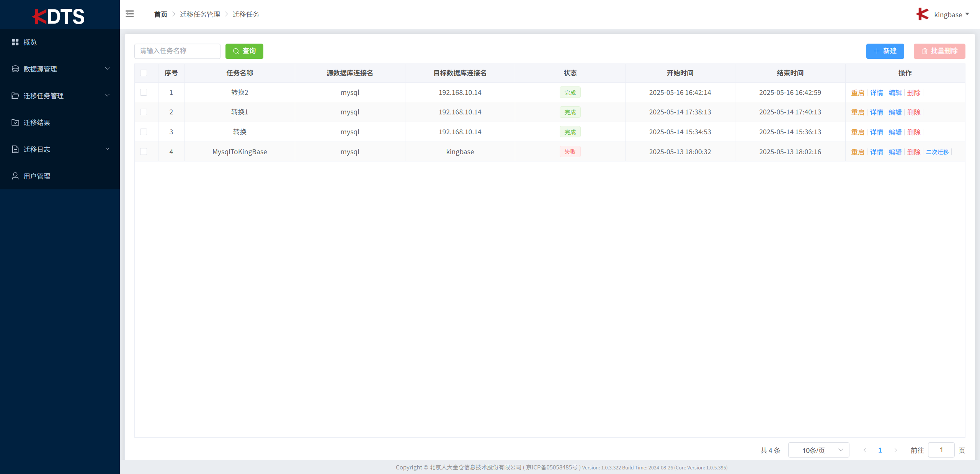Click 二次迁移 link for MysqlToKingBase

point(937,152)
